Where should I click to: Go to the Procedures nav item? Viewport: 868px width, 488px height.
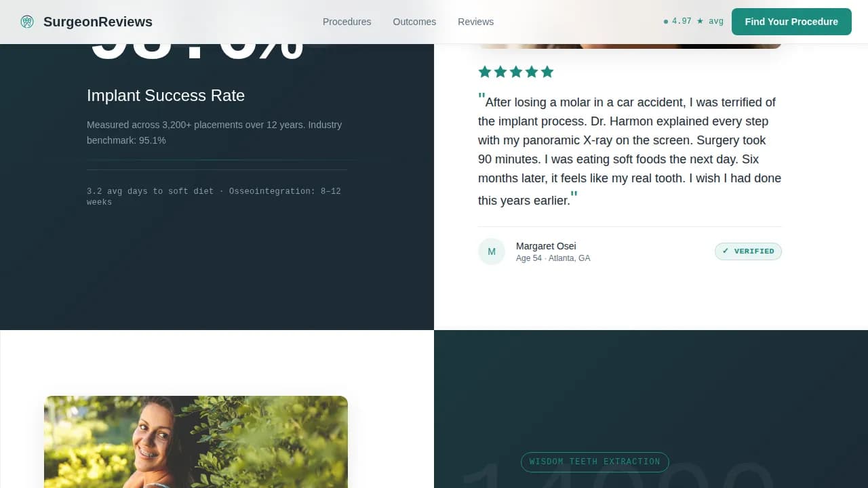pyautogui.click(x=347, y=22)
